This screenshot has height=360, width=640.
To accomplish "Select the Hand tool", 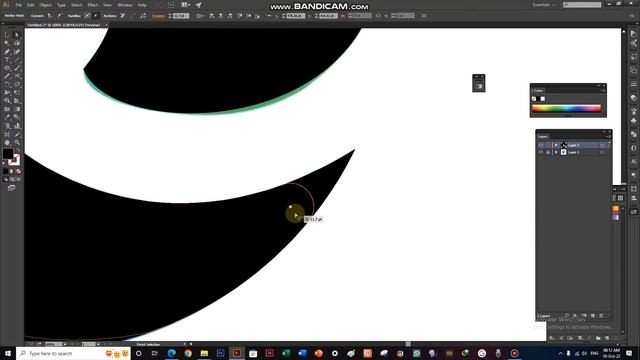I will 7,142.
